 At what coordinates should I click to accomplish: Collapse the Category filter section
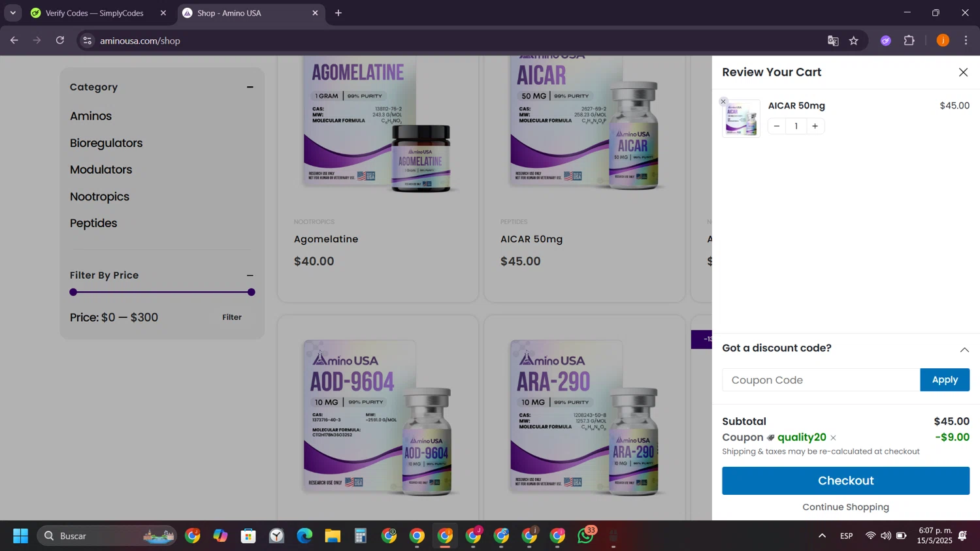[250, 87]
